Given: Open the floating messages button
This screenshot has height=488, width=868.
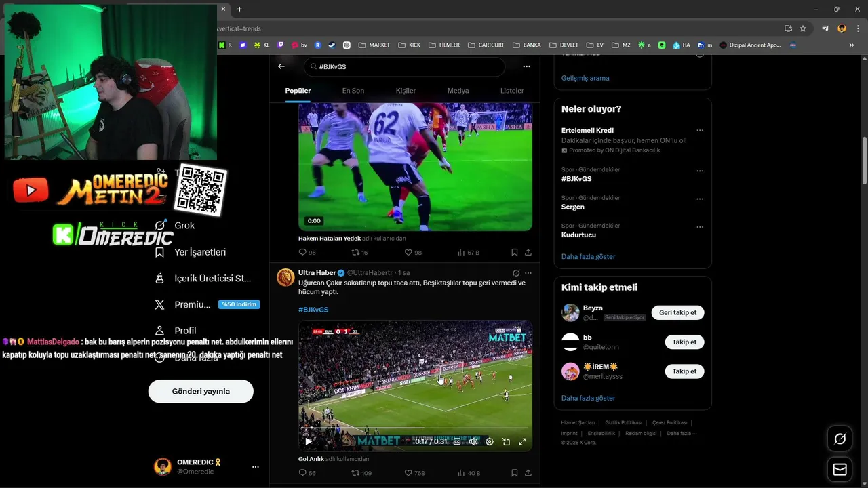Looking at the screenshot, I should click(x=840, y=470).
